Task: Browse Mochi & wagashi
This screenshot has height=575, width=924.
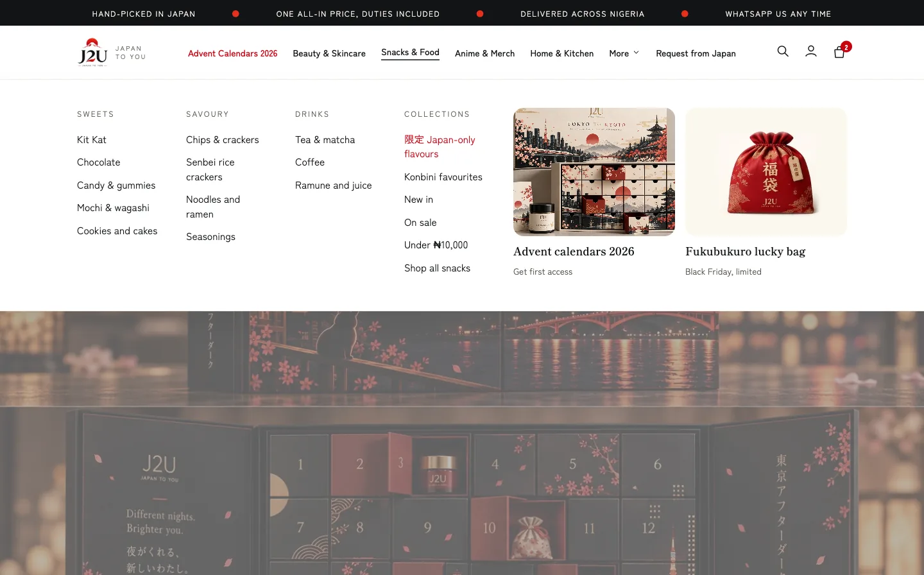Action: pos(113,208)
